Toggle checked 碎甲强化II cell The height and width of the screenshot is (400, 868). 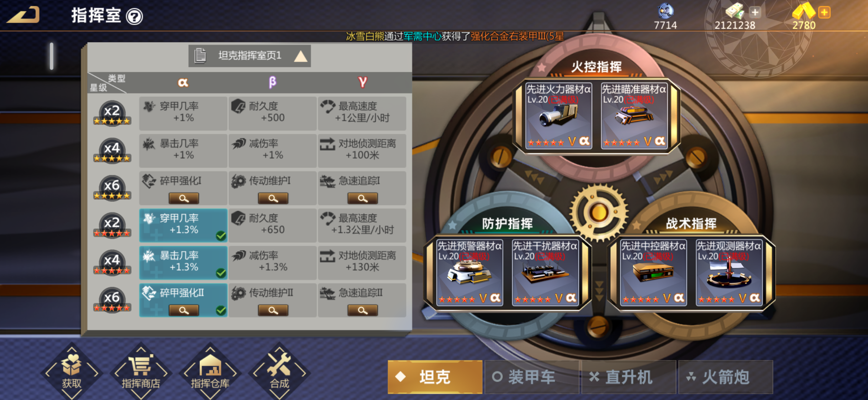tap(183, 300)
